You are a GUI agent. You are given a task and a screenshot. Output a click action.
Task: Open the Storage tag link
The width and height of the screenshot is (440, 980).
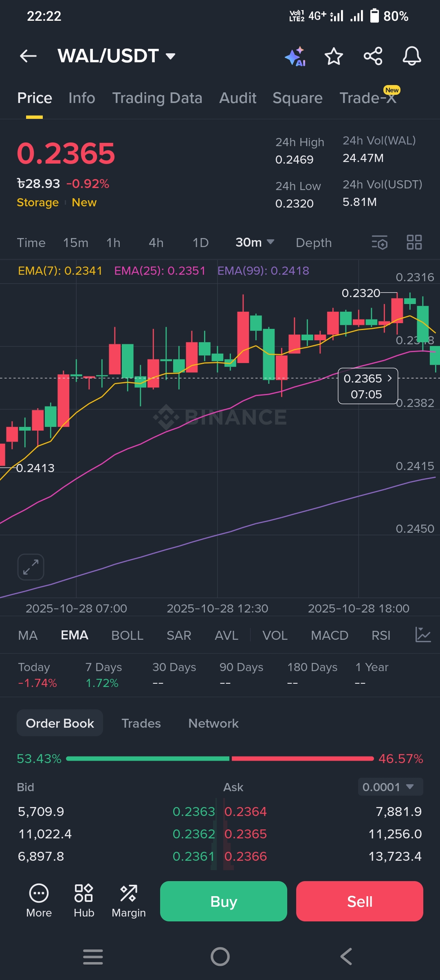37,202
